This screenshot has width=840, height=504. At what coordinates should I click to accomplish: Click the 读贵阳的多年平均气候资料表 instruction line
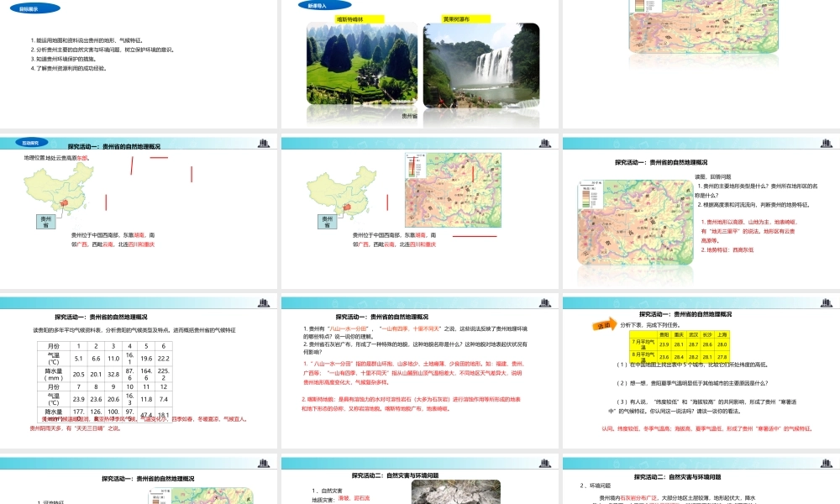tap(134, 330)
